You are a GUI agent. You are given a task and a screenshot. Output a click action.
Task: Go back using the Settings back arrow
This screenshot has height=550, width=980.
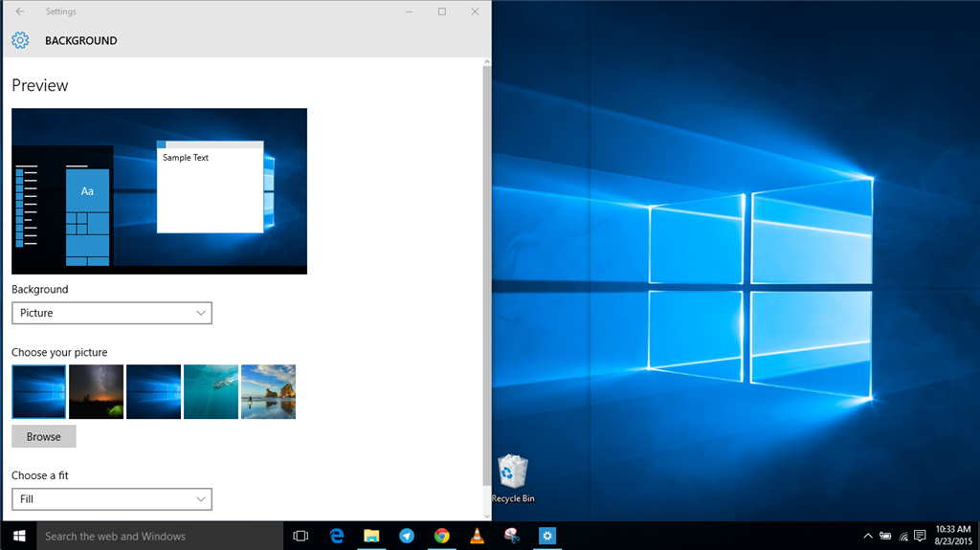20,11
